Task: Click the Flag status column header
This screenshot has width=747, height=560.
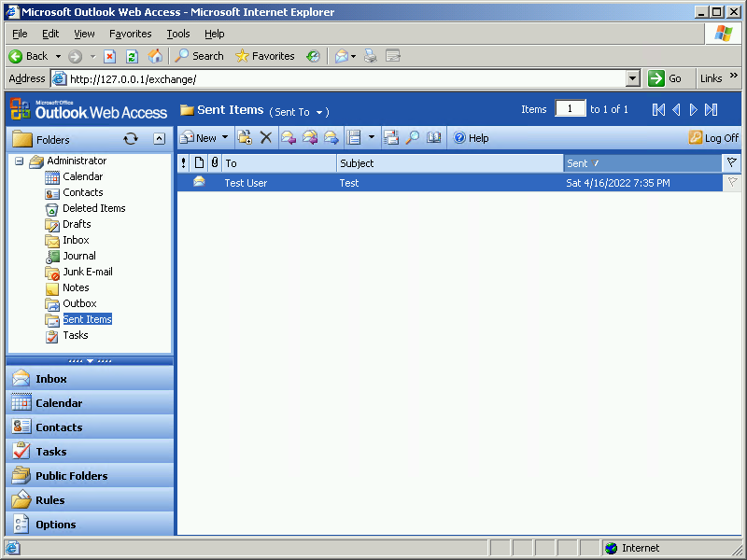Action: [x=732, y=162]
